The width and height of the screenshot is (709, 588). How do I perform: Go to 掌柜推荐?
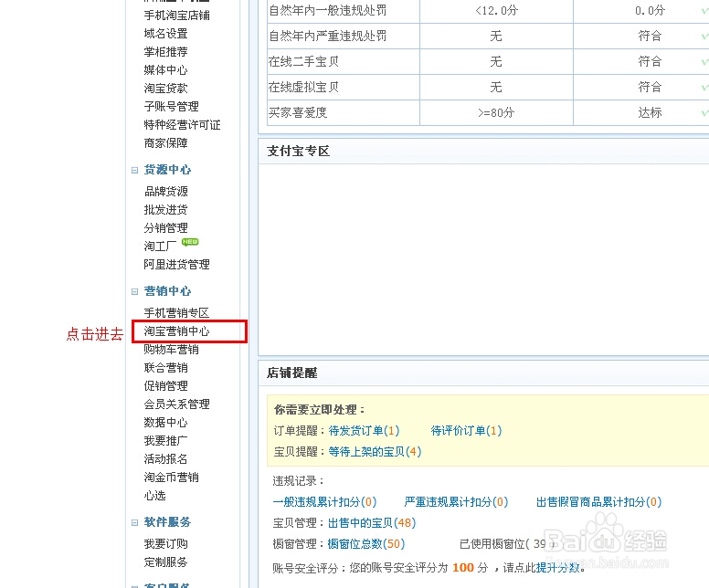click(x=165, y=52)
